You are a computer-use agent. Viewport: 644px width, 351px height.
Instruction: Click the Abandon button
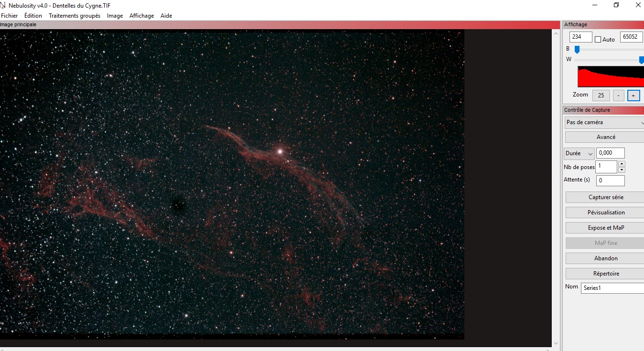point(605,258)
